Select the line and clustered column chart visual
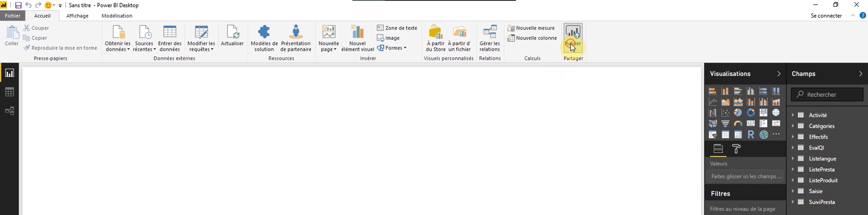868x215 pixels. coord(763,102)
